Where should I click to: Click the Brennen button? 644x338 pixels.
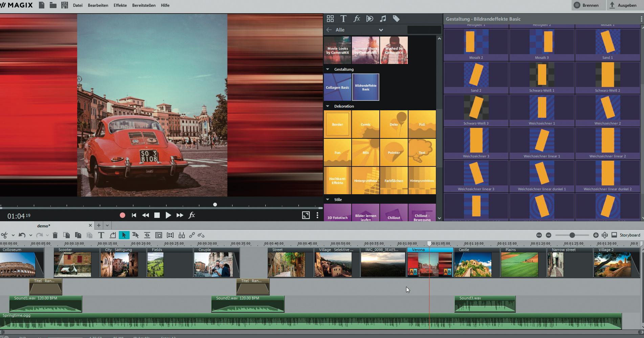point(586,5)
